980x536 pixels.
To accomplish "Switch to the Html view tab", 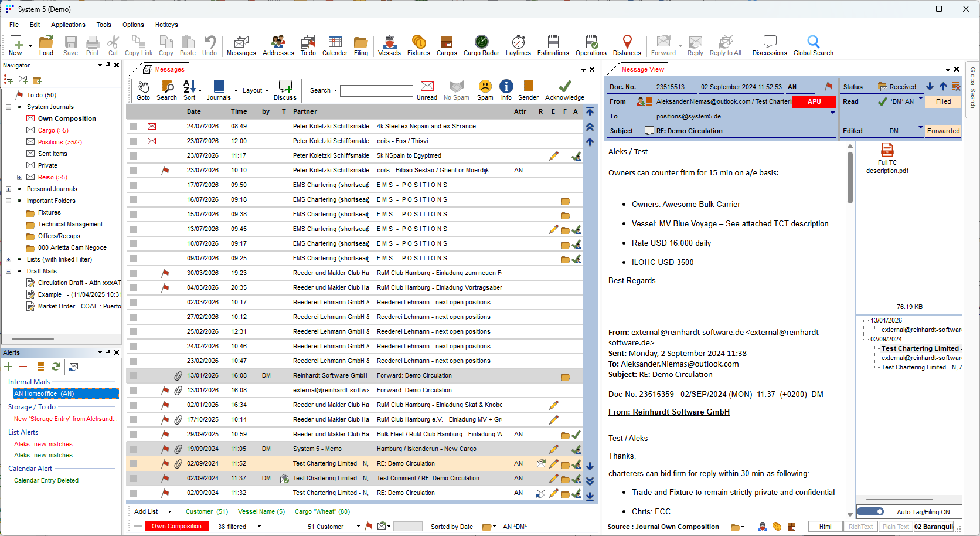I will click(x=825, y=527).
